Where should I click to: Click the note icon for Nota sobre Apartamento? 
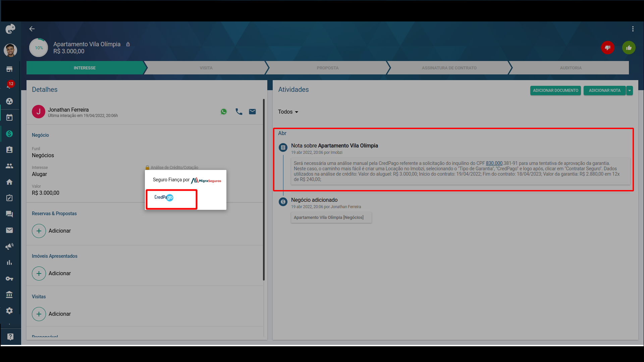pyautogui.click(x=283, y=147)
